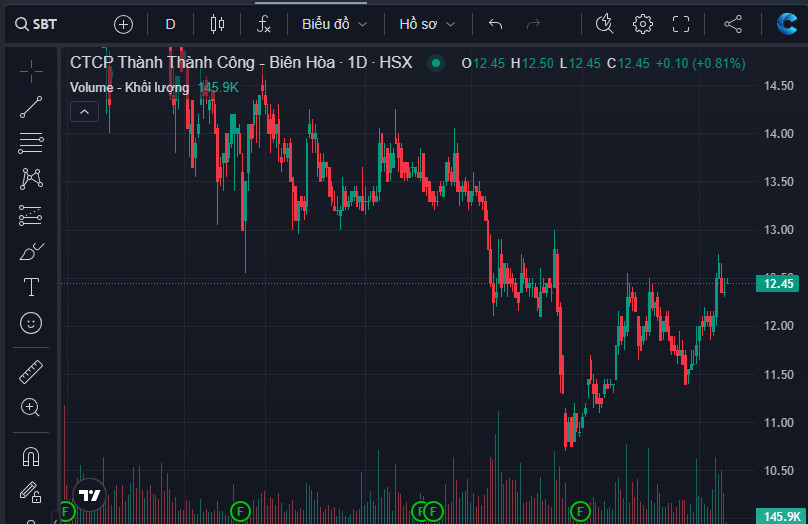The width and height of the screenshot is (808, 524).
Task: Click the 12.45 current price label
Action: point(777,284)
